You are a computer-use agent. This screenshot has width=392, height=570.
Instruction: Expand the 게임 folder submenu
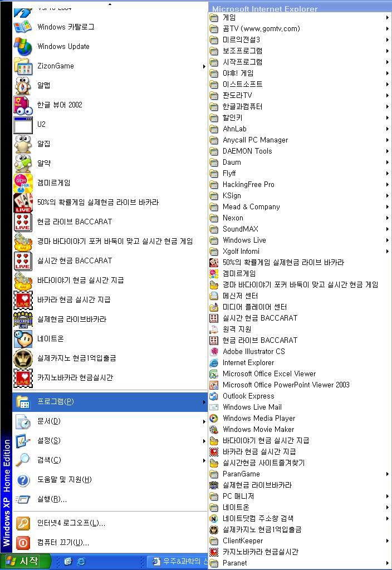300,17
